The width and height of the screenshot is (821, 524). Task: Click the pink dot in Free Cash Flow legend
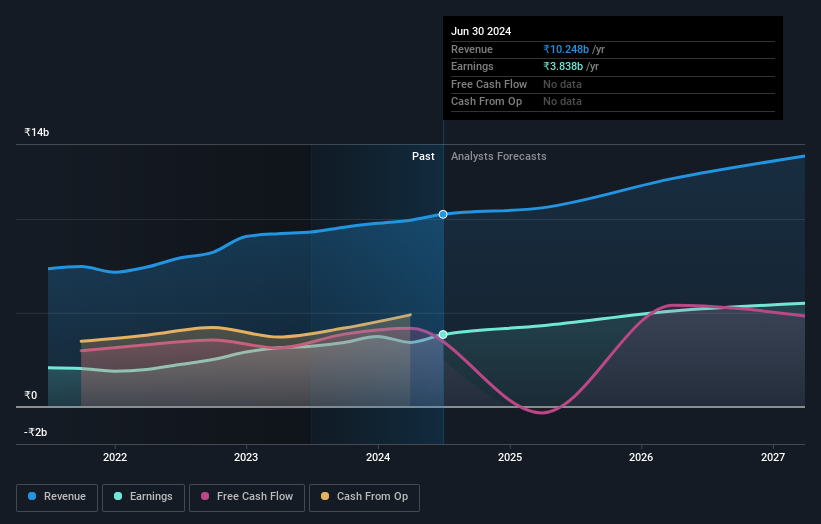tap(205, 496)
